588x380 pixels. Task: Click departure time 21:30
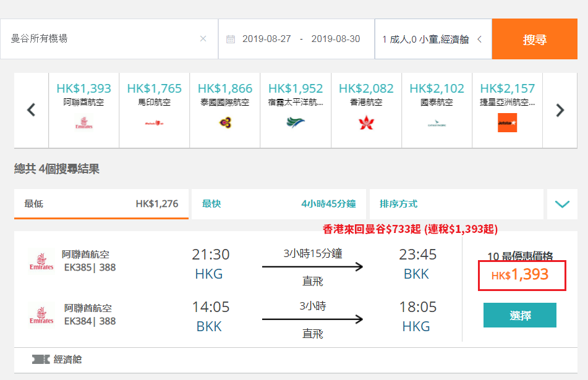pyautogui.click(x=210, y=255)
